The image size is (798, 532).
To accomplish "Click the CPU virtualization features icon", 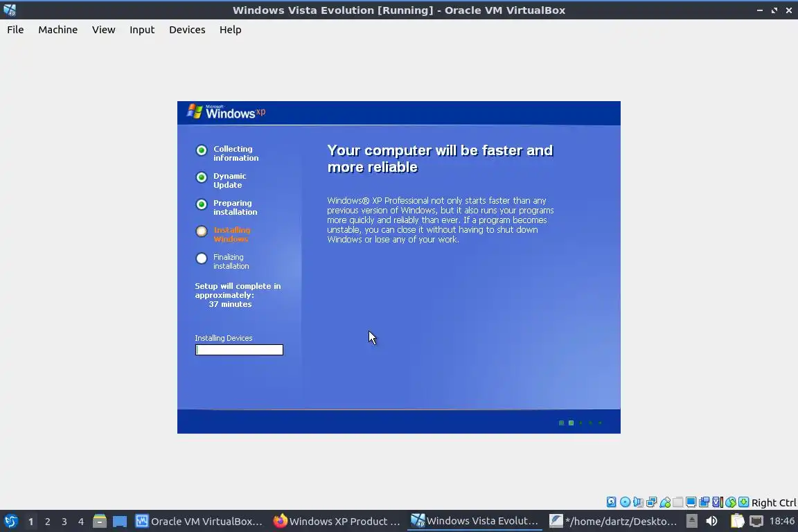I will [x=718, y=502].
